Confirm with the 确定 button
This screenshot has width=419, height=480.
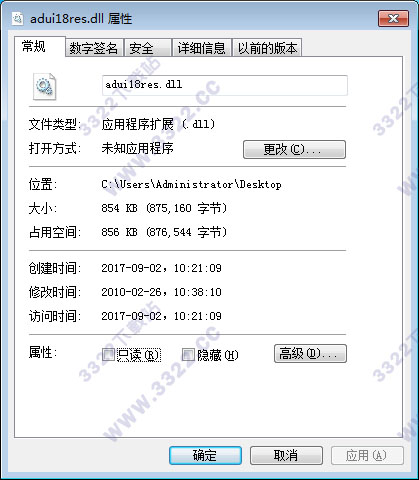coord(205,455)
